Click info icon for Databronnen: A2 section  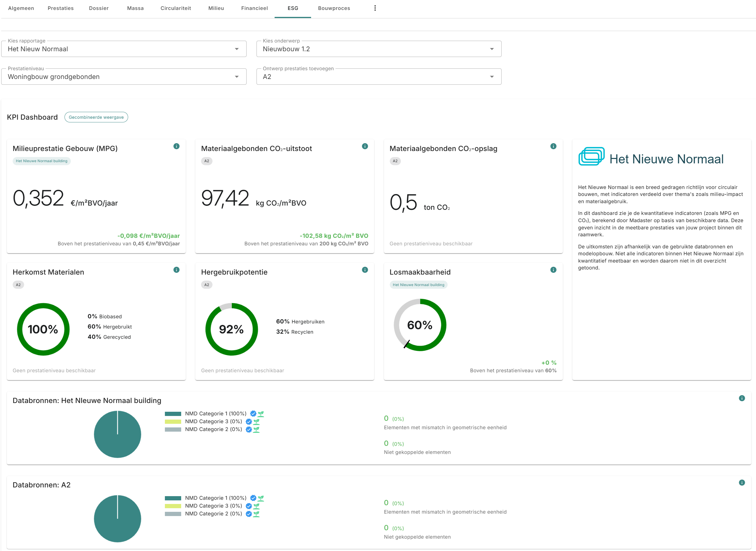[742, 483]
